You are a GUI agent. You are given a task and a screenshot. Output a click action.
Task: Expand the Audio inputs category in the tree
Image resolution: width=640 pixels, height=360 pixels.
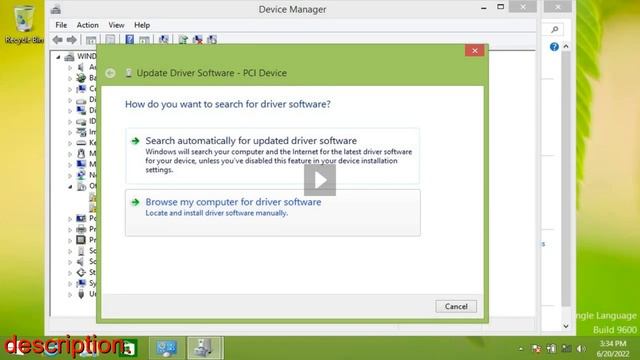(70, 67)
